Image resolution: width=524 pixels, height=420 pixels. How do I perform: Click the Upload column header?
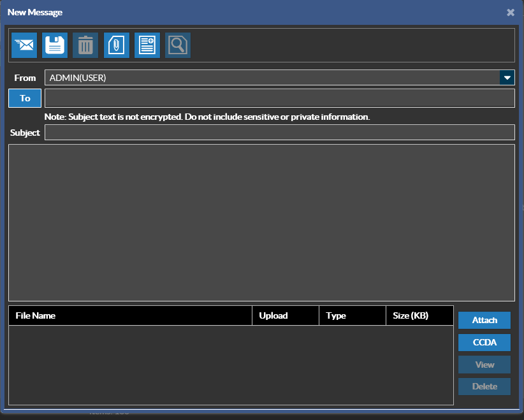[x=286, y=315]
